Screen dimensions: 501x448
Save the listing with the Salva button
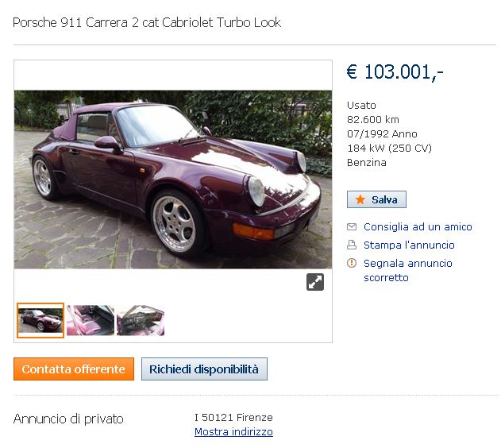[x=376, y=199]
